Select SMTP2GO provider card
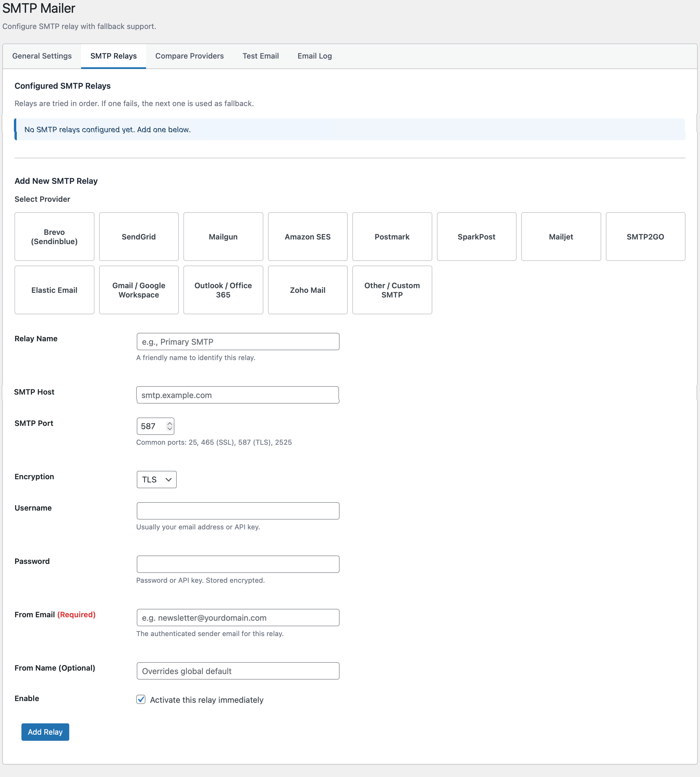The height and width of the screenshot is (777, 700). (645, 236)
